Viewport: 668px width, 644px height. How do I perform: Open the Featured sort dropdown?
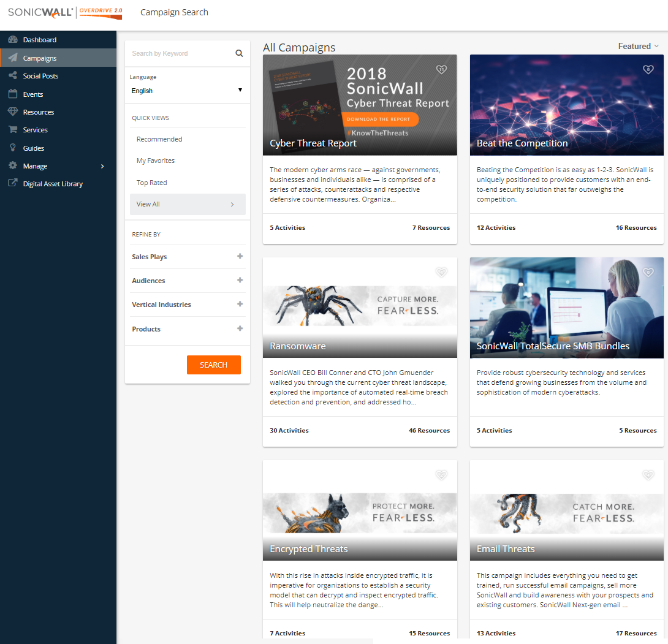coord(638,46)
